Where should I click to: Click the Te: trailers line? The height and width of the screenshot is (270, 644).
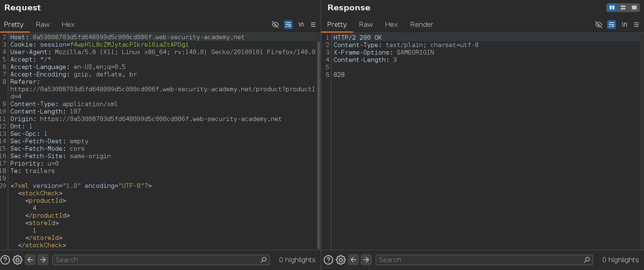33,171
